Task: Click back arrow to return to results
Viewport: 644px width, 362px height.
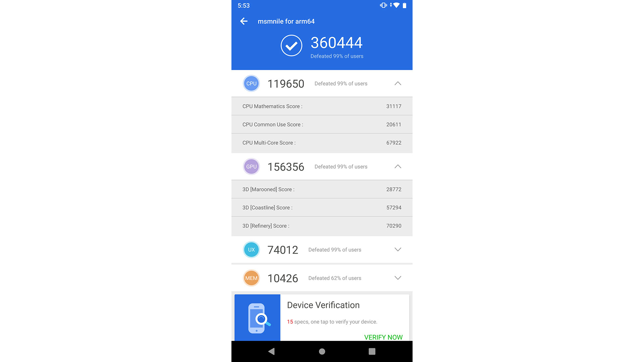Action: point(244,21)
